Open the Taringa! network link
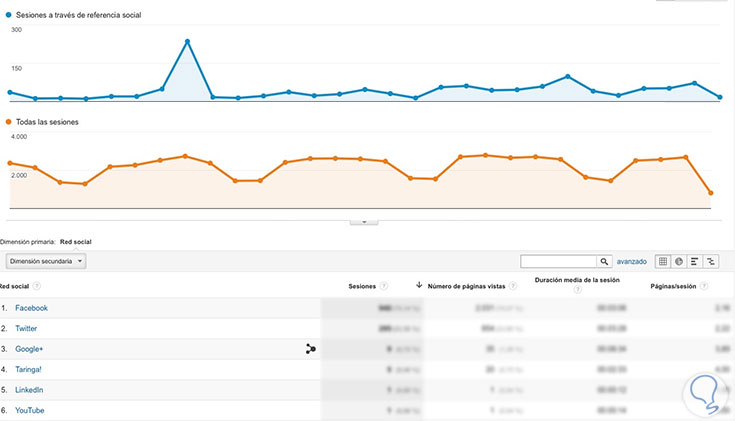The height and width of the screenshot is (421, 735). pos(30,369)
